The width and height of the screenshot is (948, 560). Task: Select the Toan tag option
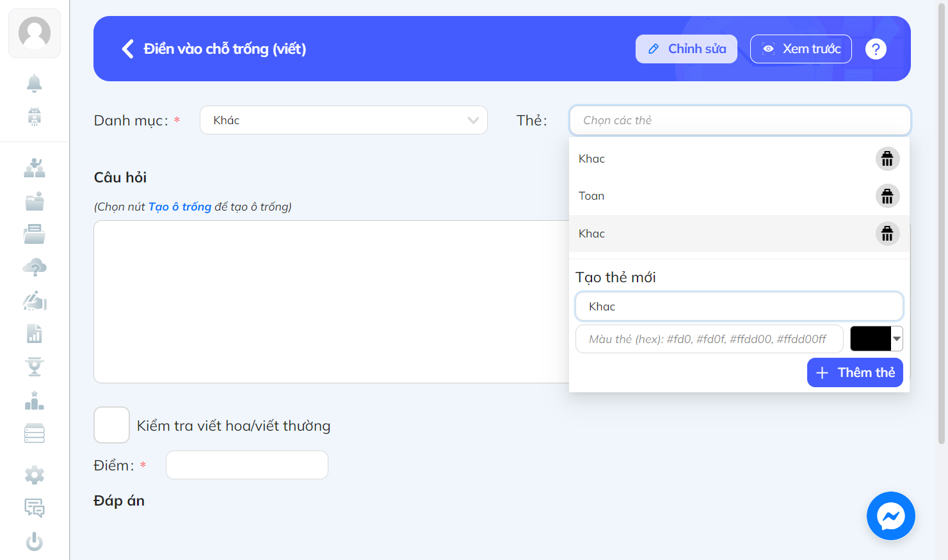click(x=739, y=196)
